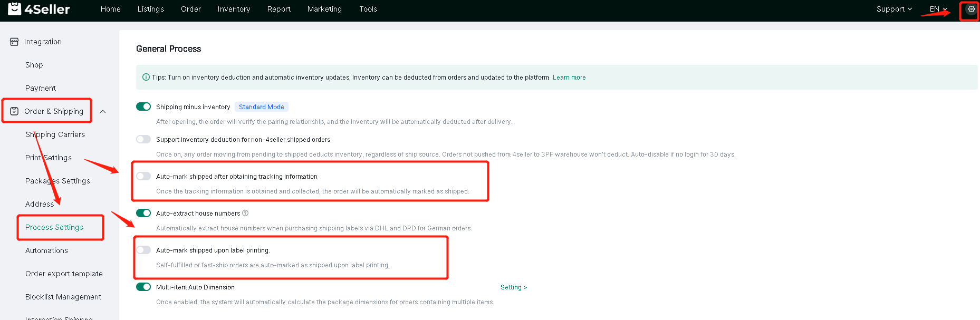Select Process Settings in sidebar
Viewport: 980px width, 320px height.
click(x=54, y=227)
